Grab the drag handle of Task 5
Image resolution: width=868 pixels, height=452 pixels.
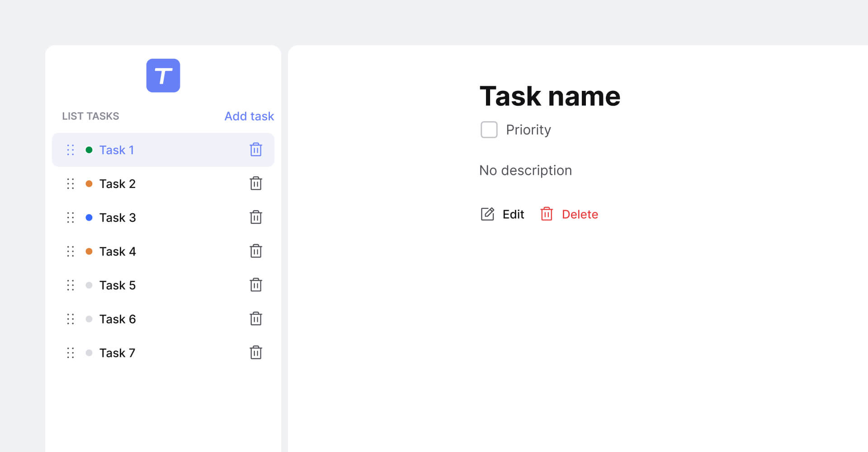70,285
